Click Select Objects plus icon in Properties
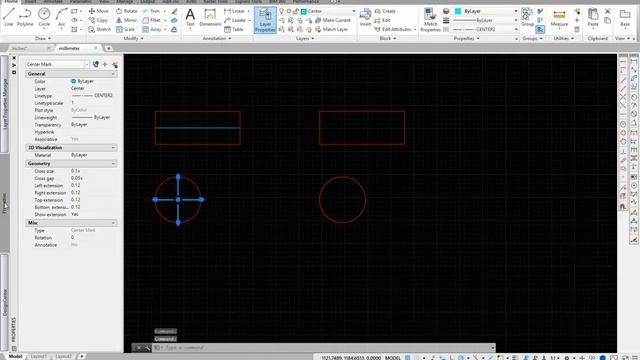The image size is (640, 360). 105,64
